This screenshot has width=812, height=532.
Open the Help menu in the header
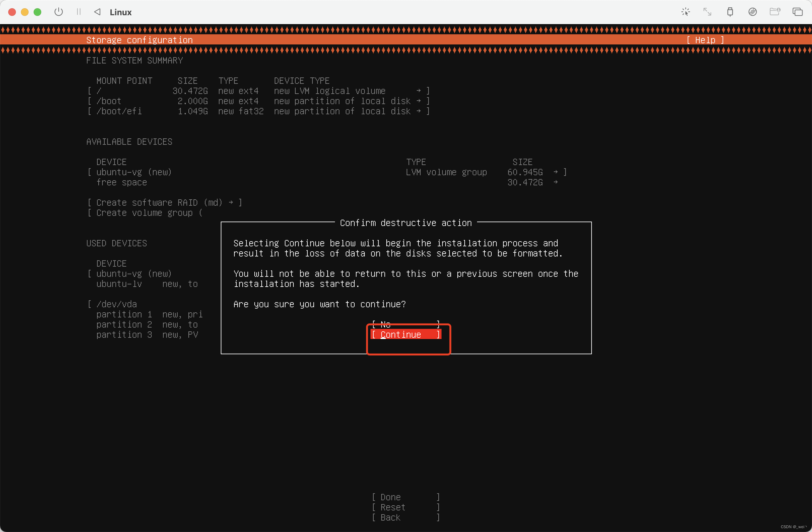tap(705, 40)
